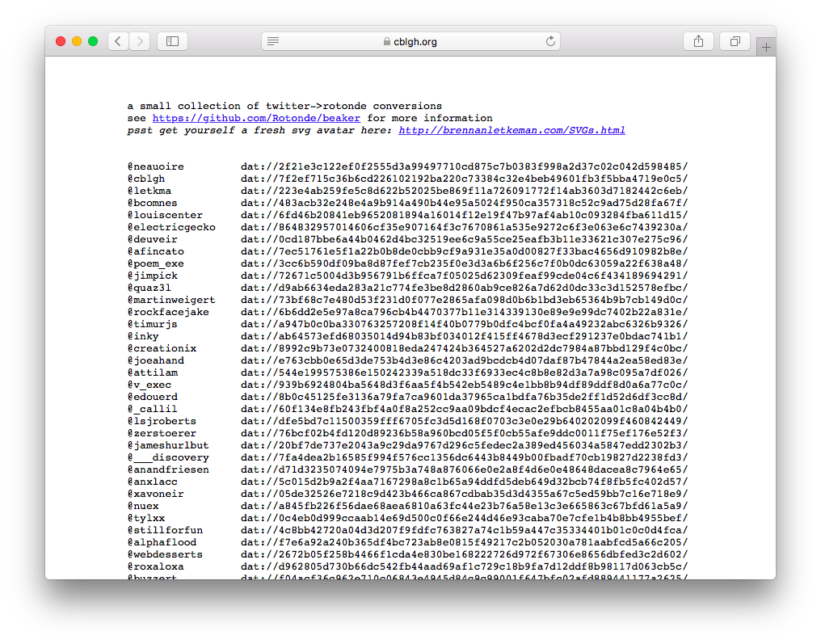Click dat address starting with e763cbb0e6
This screenshot has width=821, height=644.
click(x=465, y=360)
